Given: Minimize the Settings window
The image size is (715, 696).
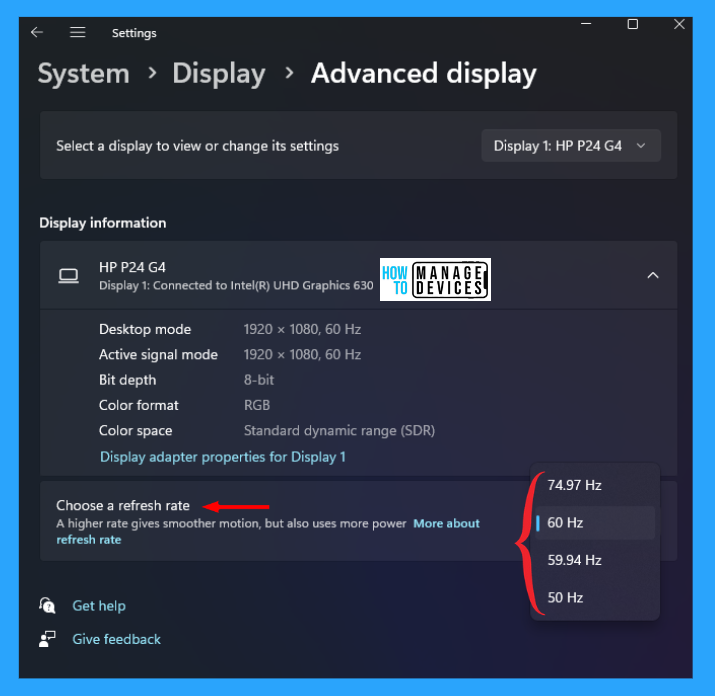Looking at the screenshot, I should click(x=586, y=24).
